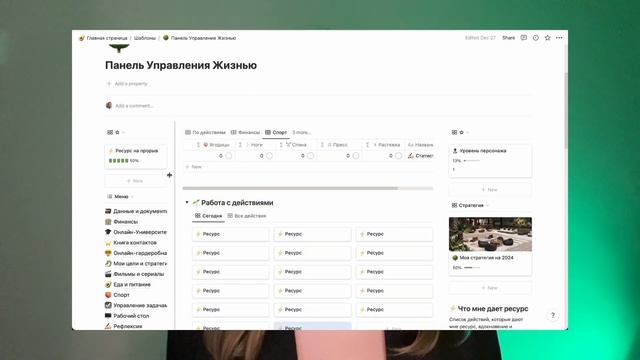Click the Рабочий стол monitor icon
Viewport: 640px width, 360px height.
108,316
